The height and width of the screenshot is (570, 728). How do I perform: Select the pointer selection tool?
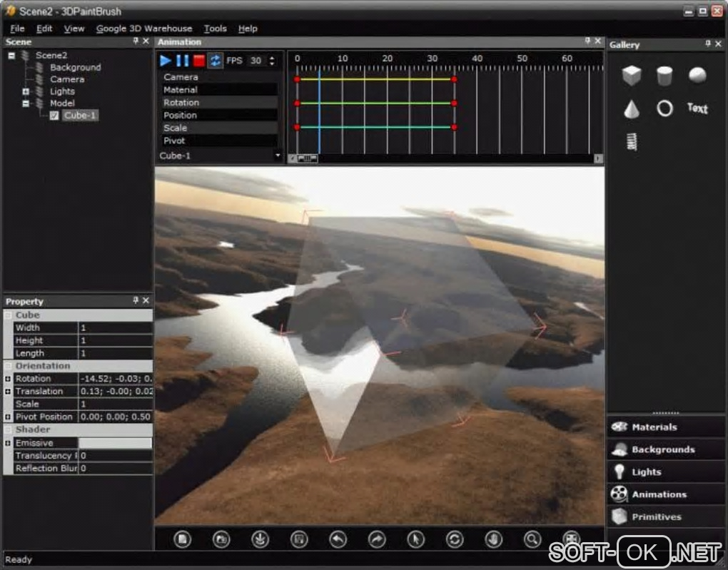click(416, 539)
